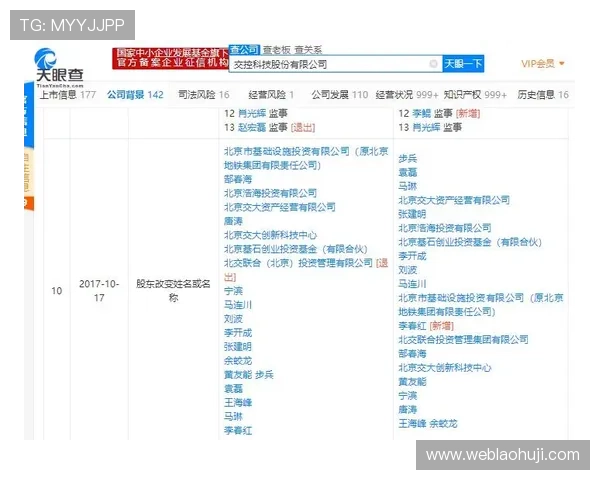Open 李鲲 监事 link marked 新增
Screen dimensions: 600x480
coord(422,113)
